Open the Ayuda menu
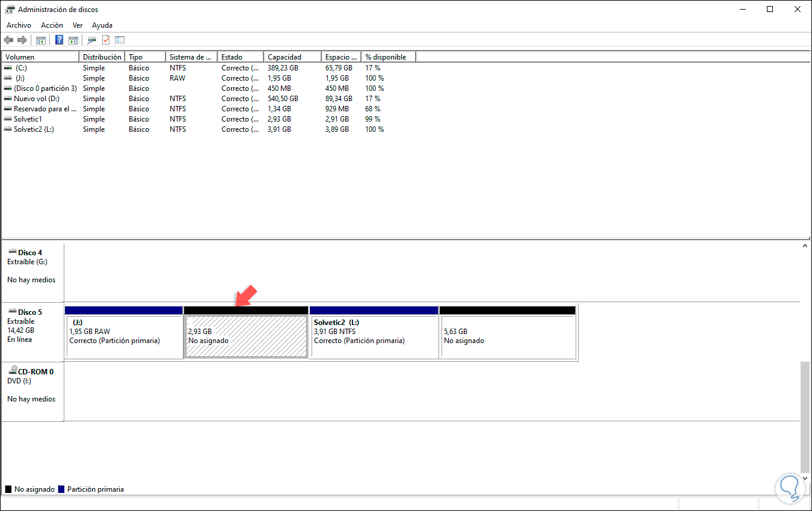 [102, 25]
